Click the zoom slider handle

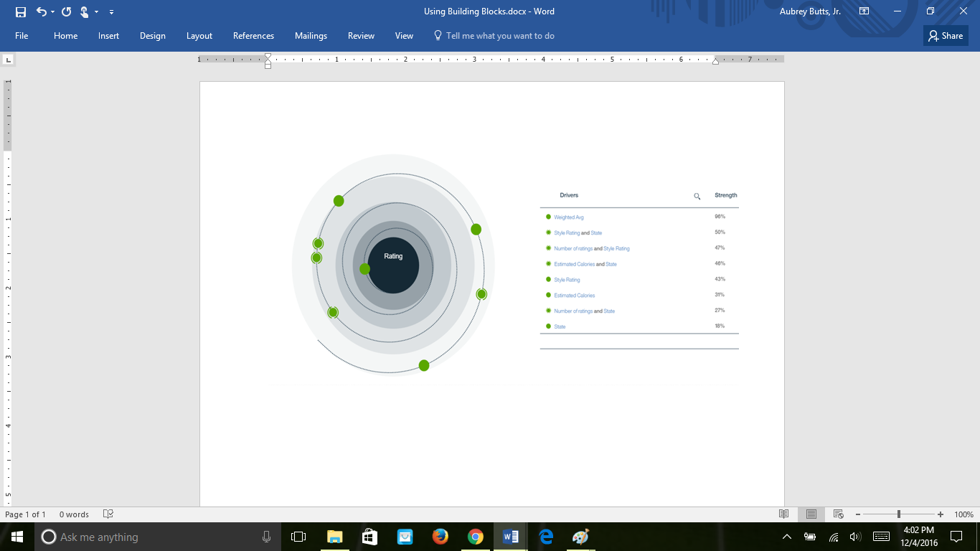tap(898, 514)
